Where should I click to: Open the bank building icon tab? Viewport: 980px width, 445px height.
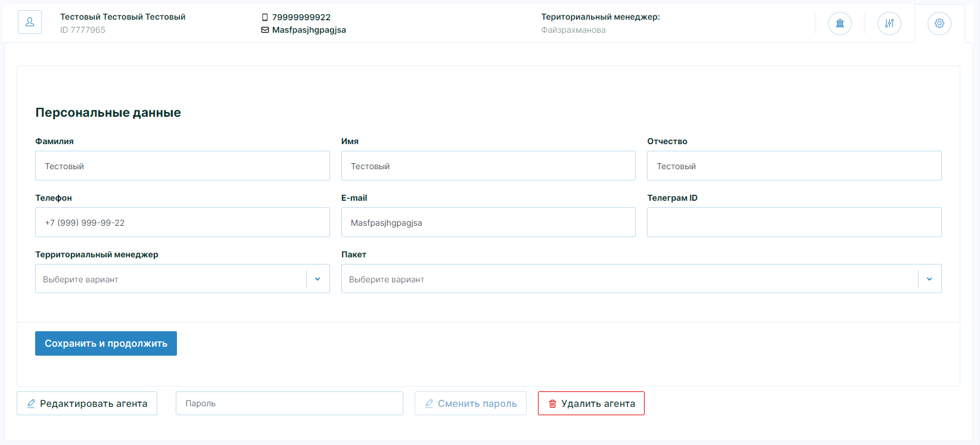click(x=839, y=23)
